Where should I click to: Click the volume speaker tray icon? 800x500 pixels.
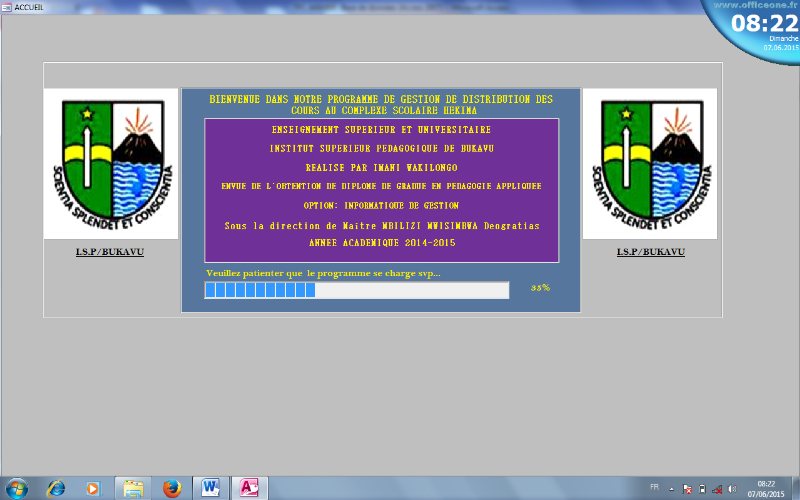click(x=732, y=489)
